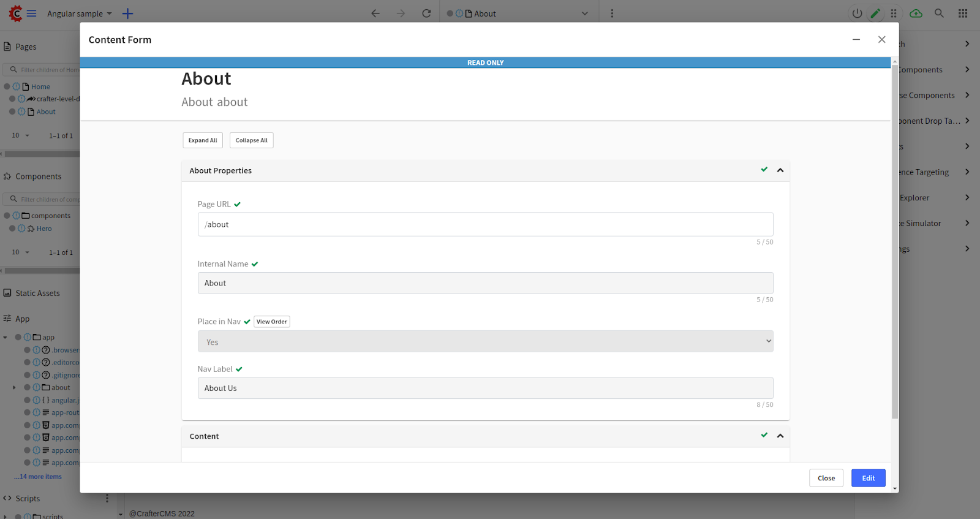Open the Place in Nav dropdown
This screenshot has width=980, height=519.
click(x=485, y=342)
